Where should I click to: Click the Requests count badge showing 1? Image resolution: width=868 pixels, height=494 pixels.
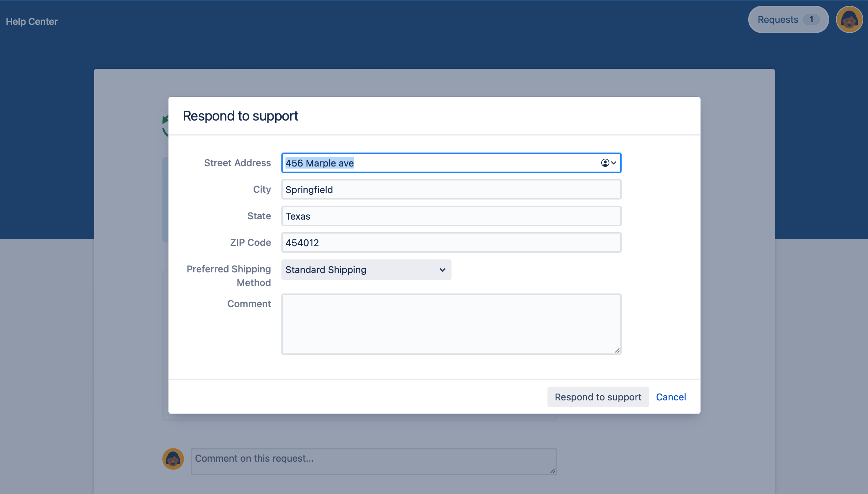811,20
